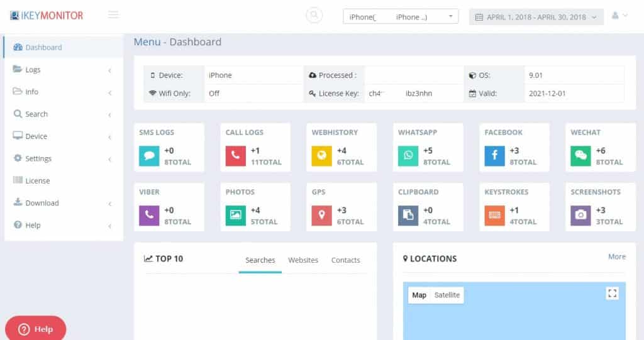Click the Settings gear icon

click(x=18, y=158)
